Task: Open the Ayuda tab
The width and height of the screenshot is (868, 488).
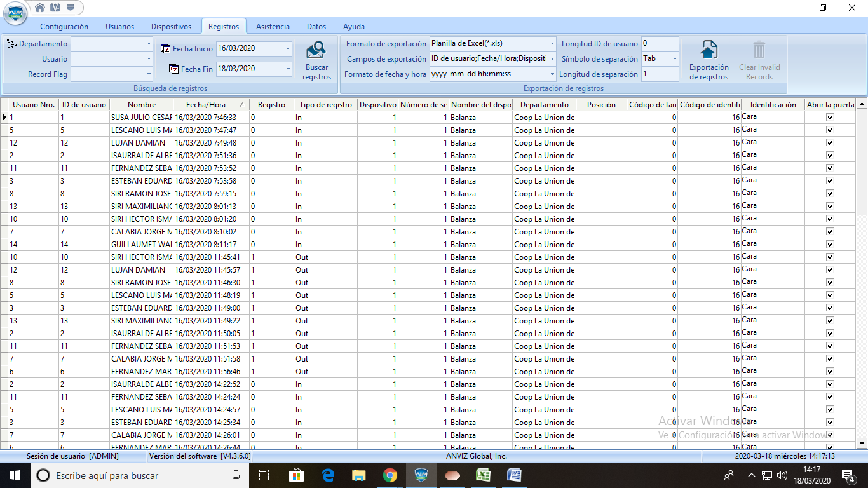Action: click(x=354, y=27)
